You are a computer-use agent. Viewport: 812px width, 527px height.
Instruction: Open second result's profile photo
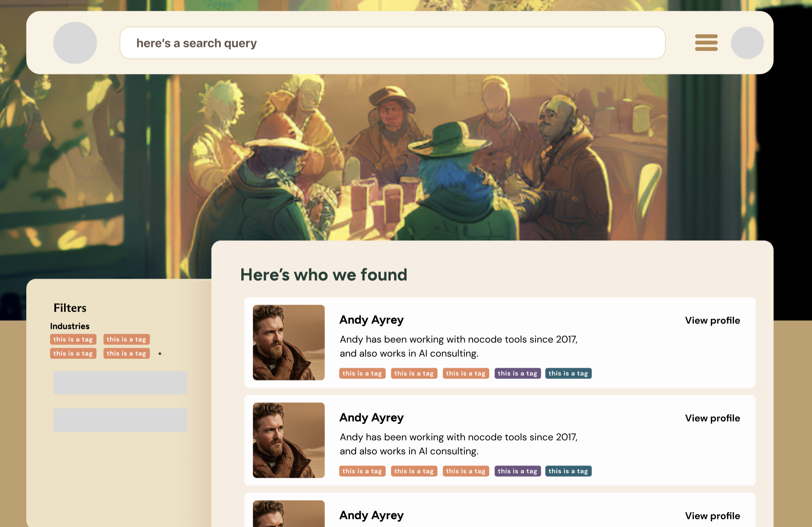tap(289, 440)
